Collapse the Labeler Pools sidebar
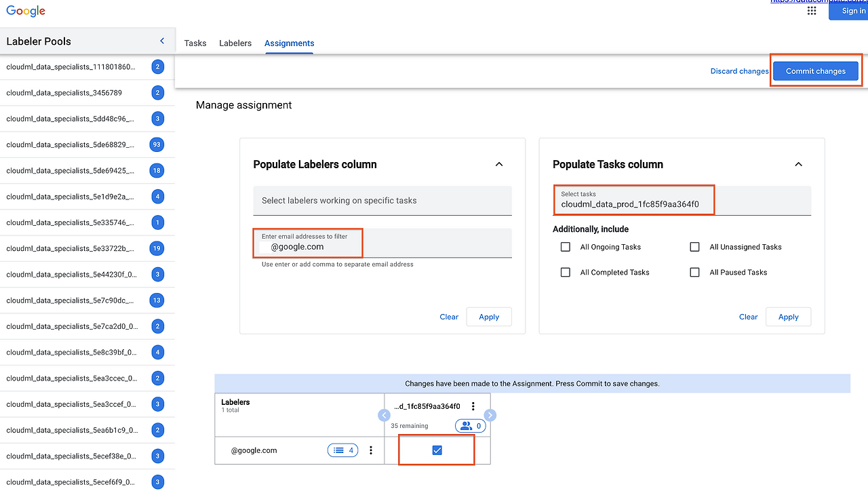868x491 pixels. [x=162, y=41]
